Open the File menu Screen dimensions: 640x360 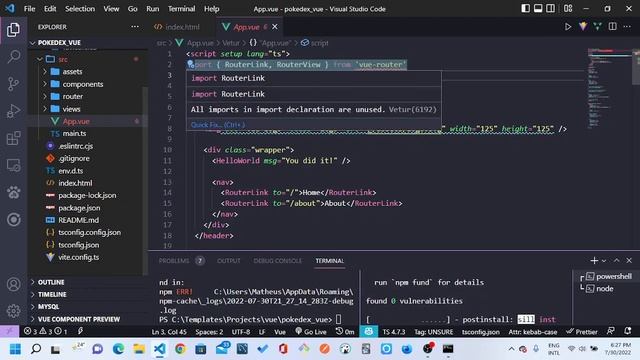click(29, 9)
